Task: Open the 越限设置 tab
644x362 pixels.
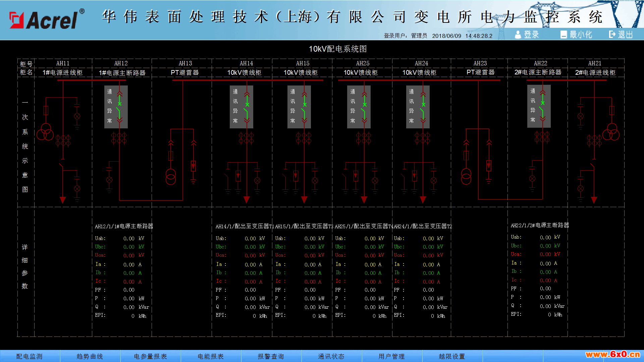Action: (452, 356)
